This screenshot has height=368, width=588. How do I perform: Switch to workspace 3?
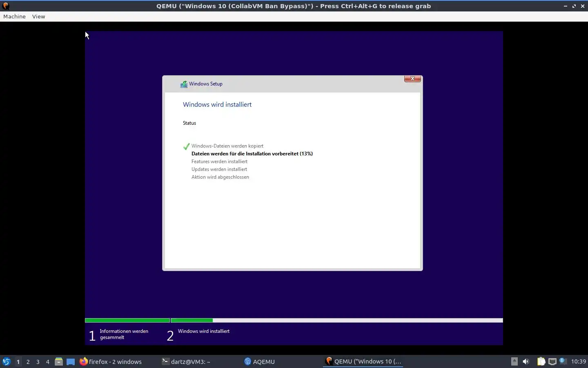click(38, 361)
